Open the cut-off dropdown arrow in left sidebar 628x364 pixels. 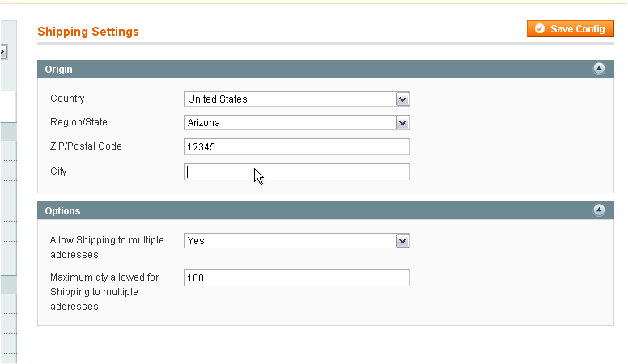tap(3, 52)
